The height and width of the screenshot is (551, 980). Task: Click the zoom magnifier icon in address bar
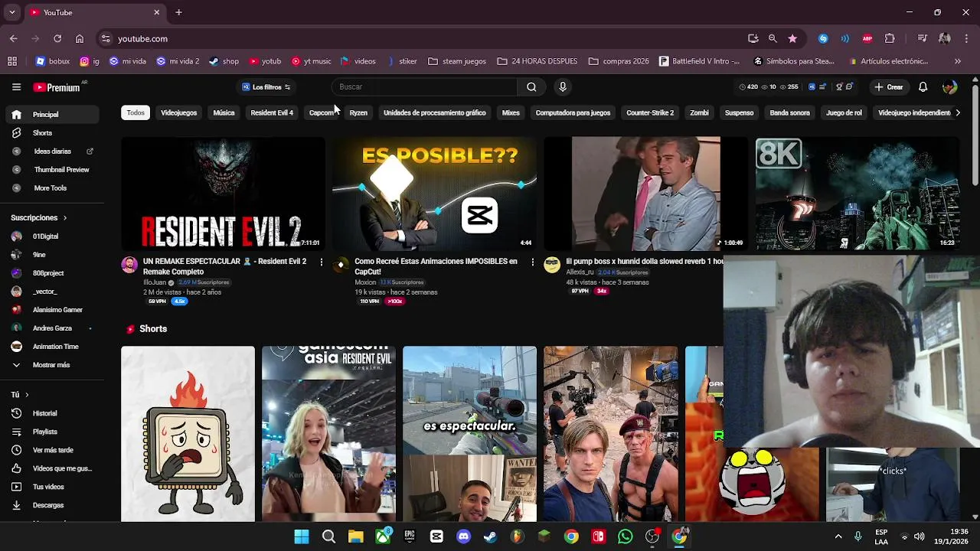[x=773, y=38]
